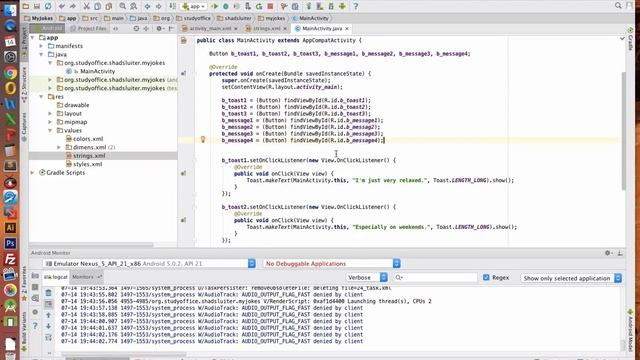
Task: Click the navigate Back arrow icon
Action: click(147, 6)
